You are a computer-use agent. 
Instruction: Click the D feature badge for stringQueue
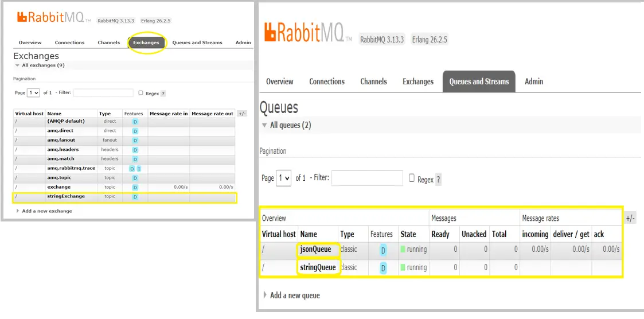383,268
